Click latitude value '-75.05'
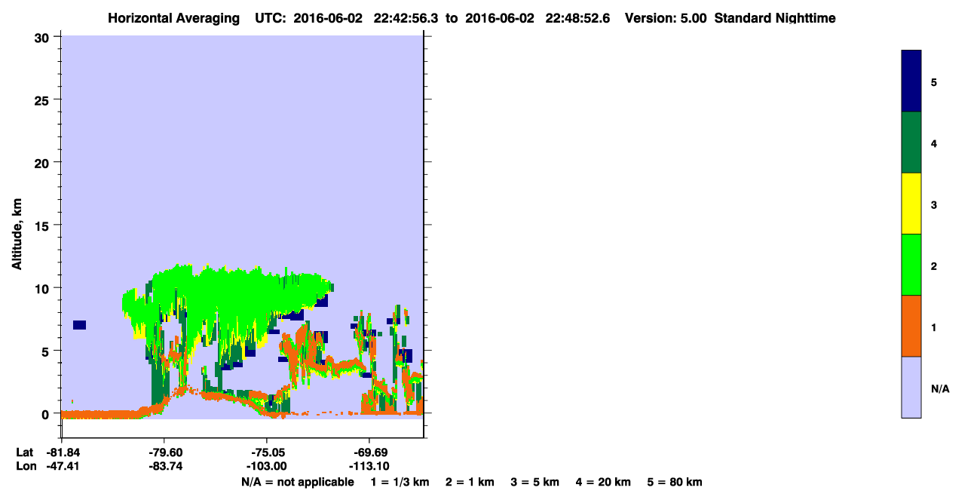This screenshot has width=980, height=503. click(268, 452)
